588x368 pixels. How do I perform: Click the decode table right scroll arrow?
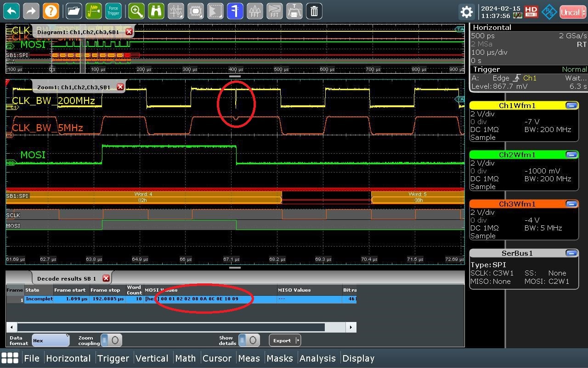click(351, 327)
